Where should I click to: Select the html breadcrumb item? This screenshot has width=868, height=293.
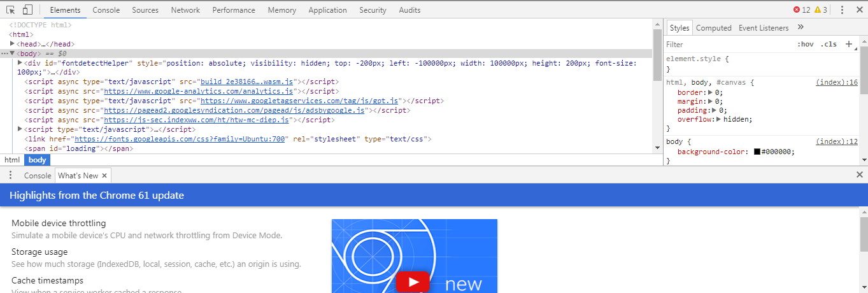[x=12, y=160]
